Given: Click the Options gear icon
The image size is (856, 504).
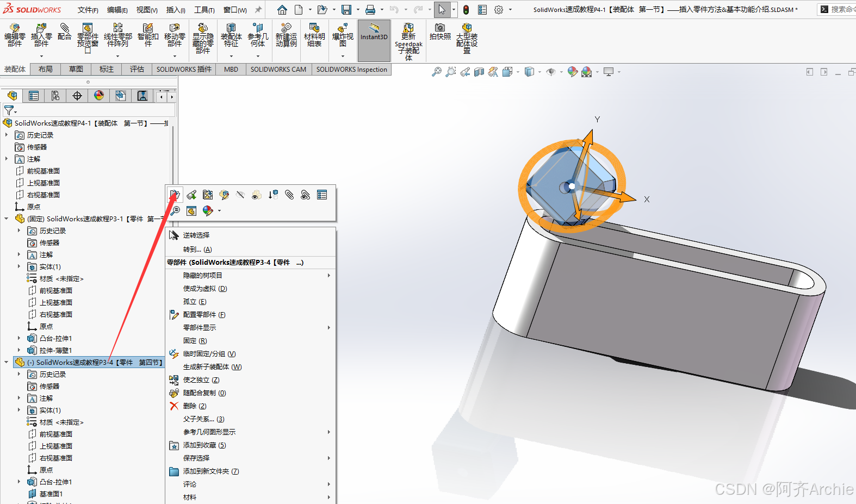Looking at the screenshot, I should coord(499,10).
